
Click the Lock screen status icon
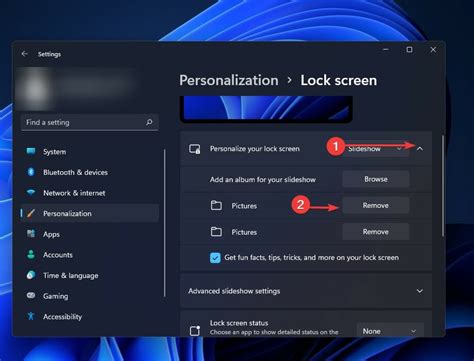click(195, 331)
